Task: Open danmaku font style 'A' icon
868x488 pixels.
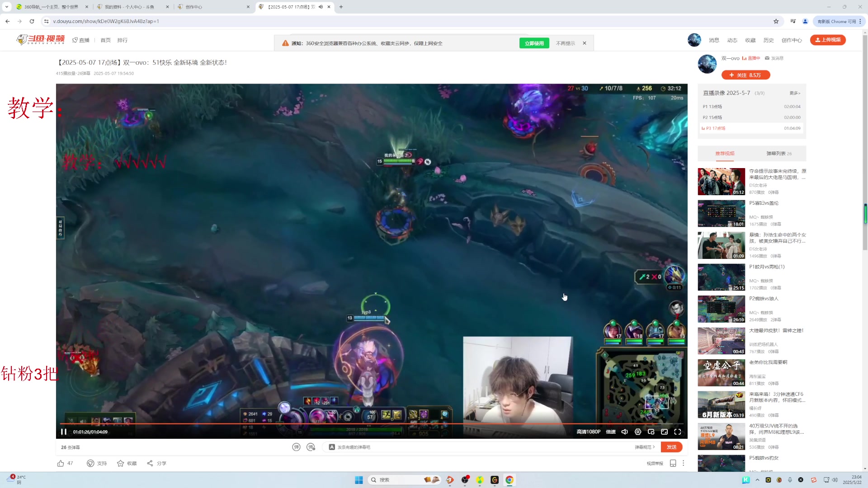Action: [x=332, y=447]
